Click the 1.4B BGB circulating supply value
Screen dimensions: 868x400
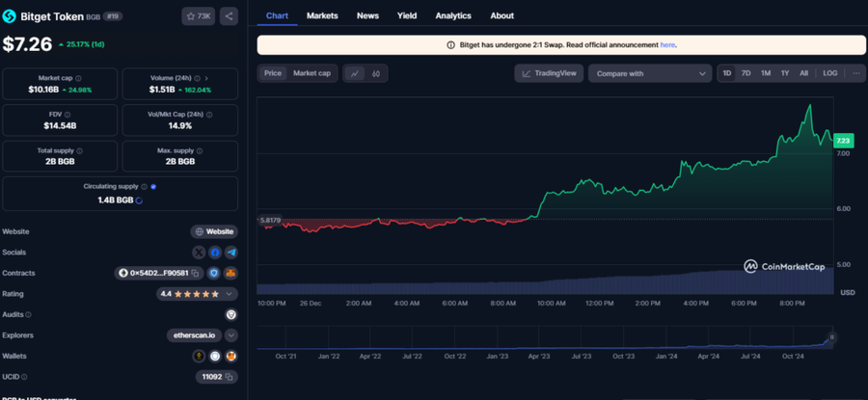116,200
